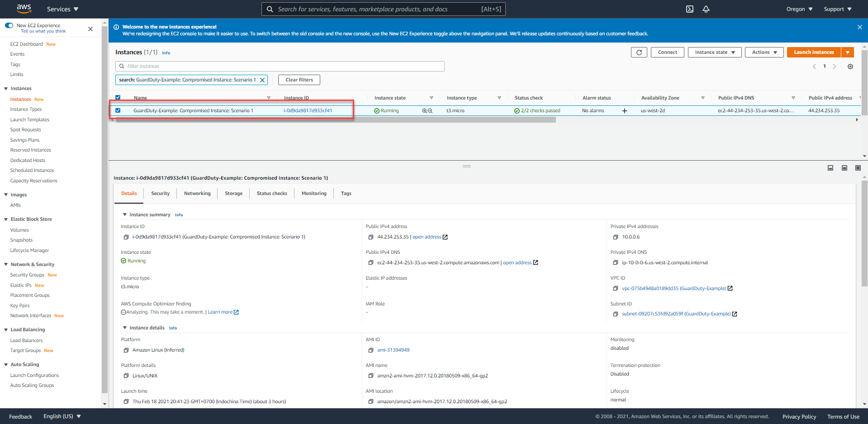868x424 pixels.
Task: Open the Support dropdown menu
Action: [838, 9]
